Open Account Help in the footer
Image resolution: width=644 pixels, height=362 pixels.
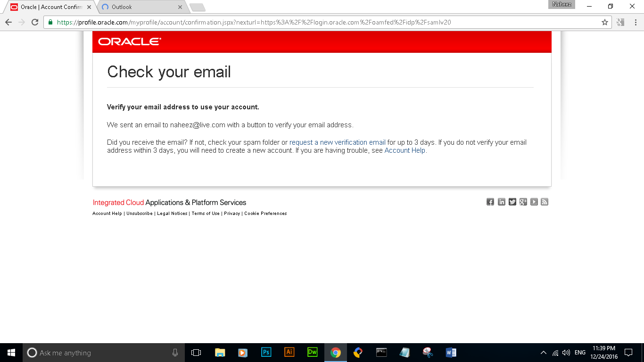(x=107, y=214)
